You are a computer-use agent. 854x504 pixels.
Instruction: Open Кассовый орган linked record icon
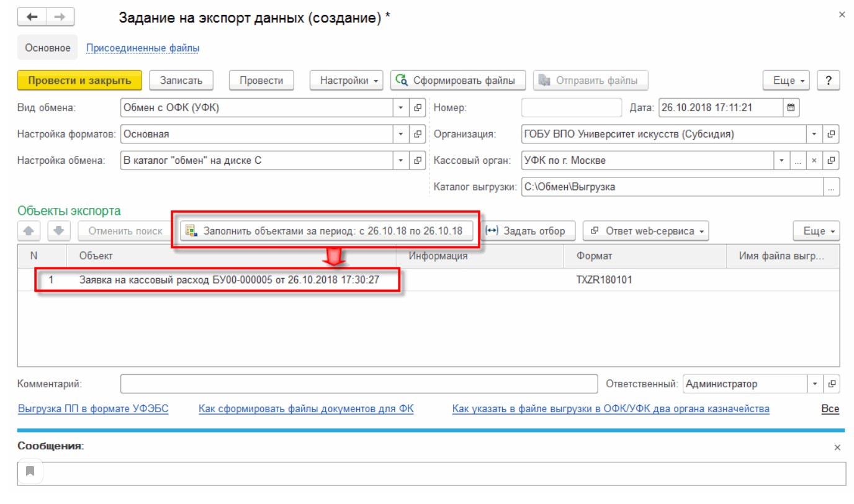click(832, 161)
